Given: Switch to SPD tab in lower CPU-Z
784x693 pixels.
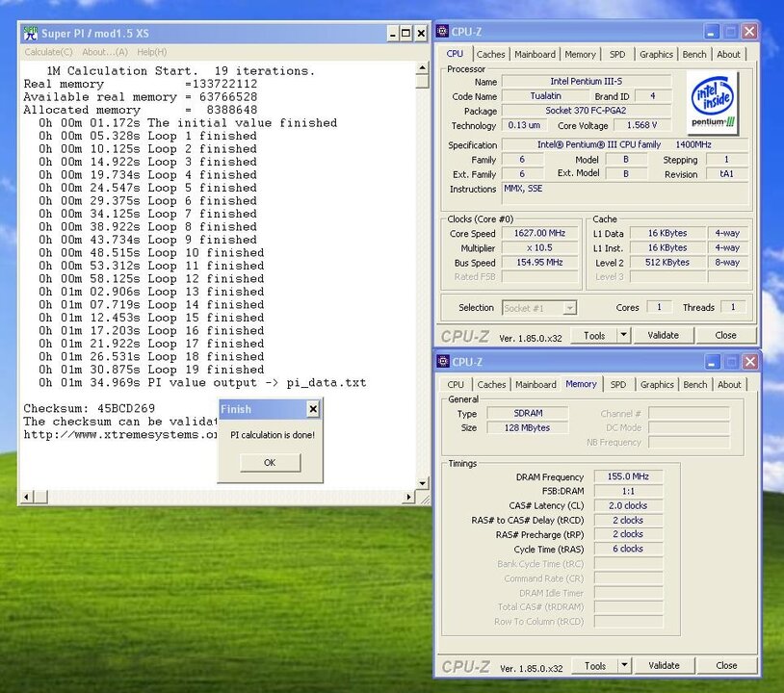Looking at the screenshot, I should coord(618,385).
